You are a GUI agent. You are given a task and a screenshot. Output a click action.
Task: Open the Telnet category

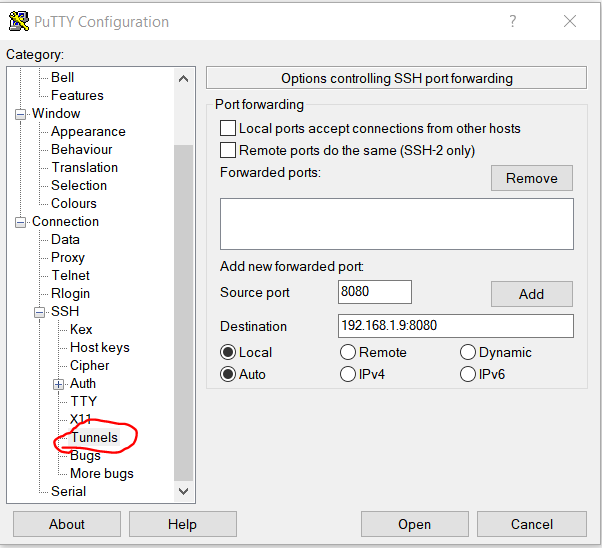[70, 276]
